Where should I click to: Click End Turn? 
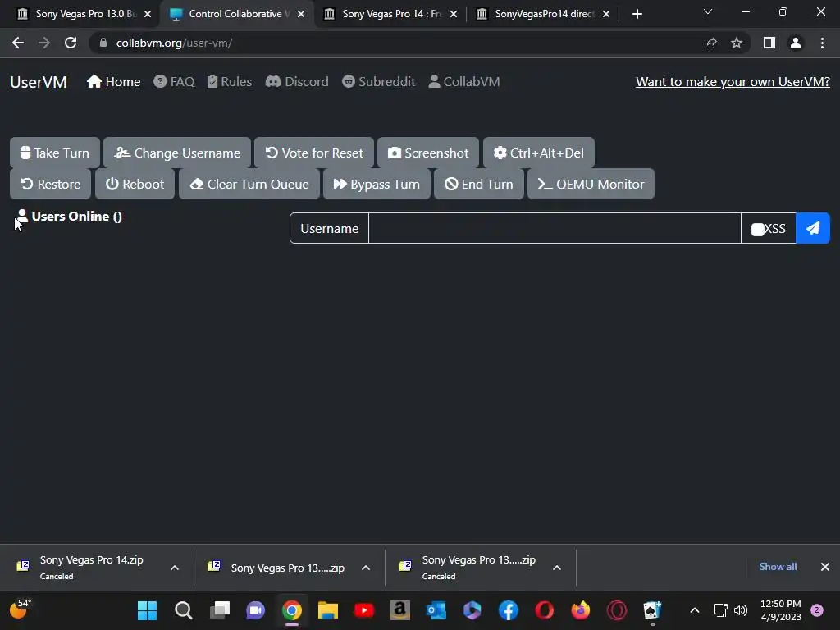pos(479,184)
